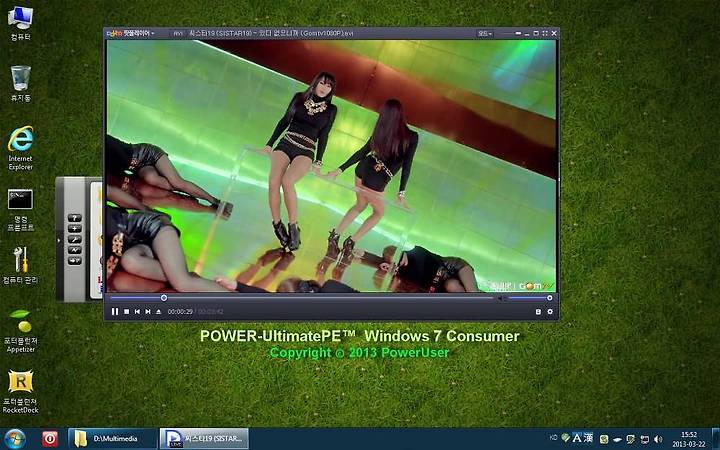Click the playing video frame

coord(331,166)
